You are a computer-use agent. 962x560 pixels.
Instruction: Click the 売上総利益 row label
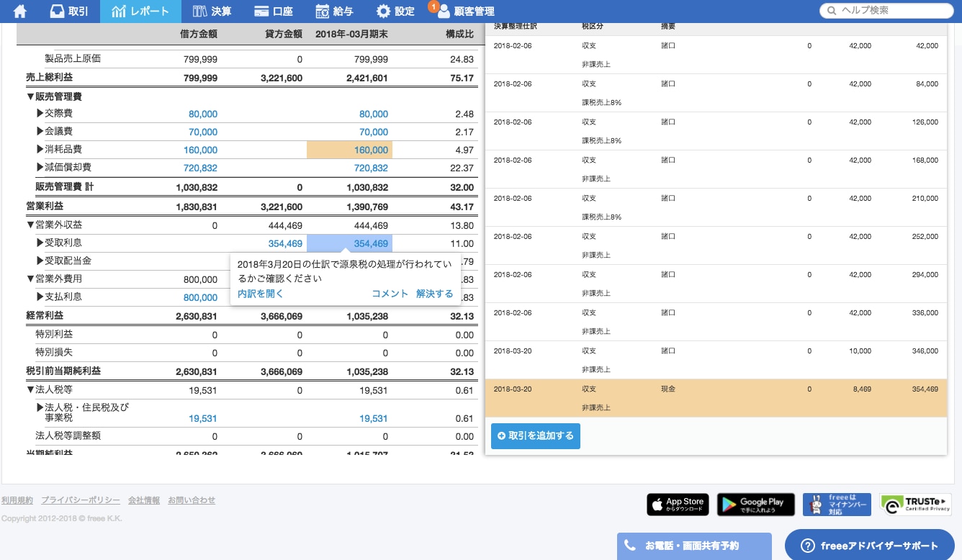49,78
